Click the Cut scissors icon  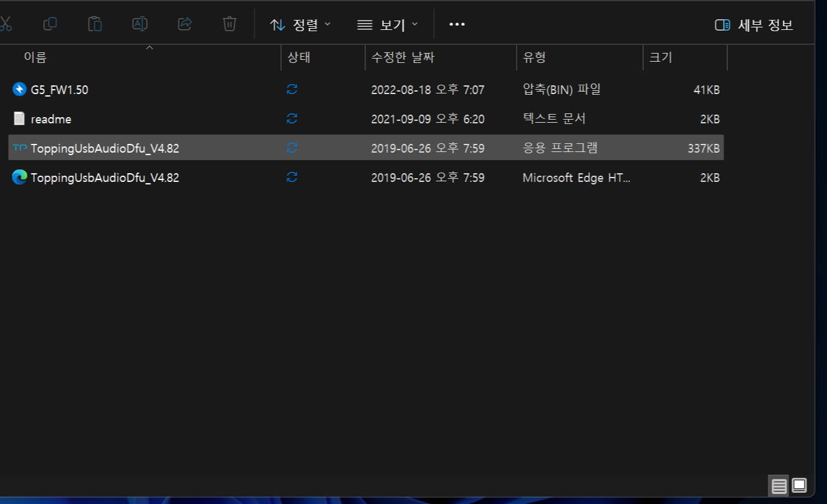tap(5, 24)
